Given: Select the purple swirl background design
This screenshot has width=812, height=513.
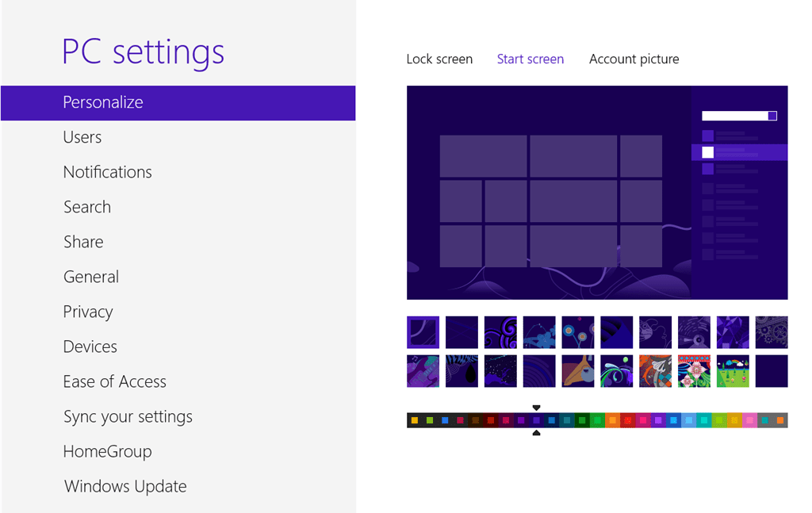Looking at the screenshot, I should 500,332.
